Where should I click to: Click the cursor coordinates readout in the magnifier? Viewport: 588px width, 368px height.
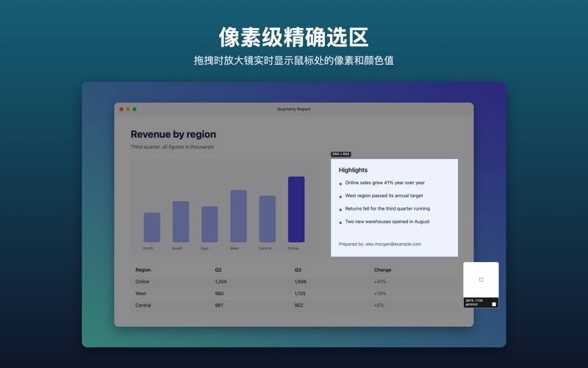[x=474, y=301]
